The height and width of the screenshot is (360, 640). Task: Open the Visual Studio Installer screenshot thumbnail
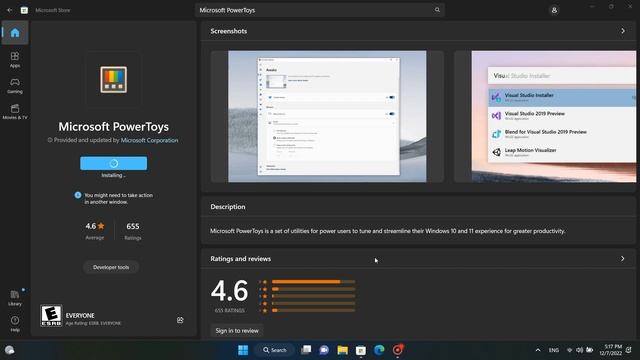(x=554, y=116)
